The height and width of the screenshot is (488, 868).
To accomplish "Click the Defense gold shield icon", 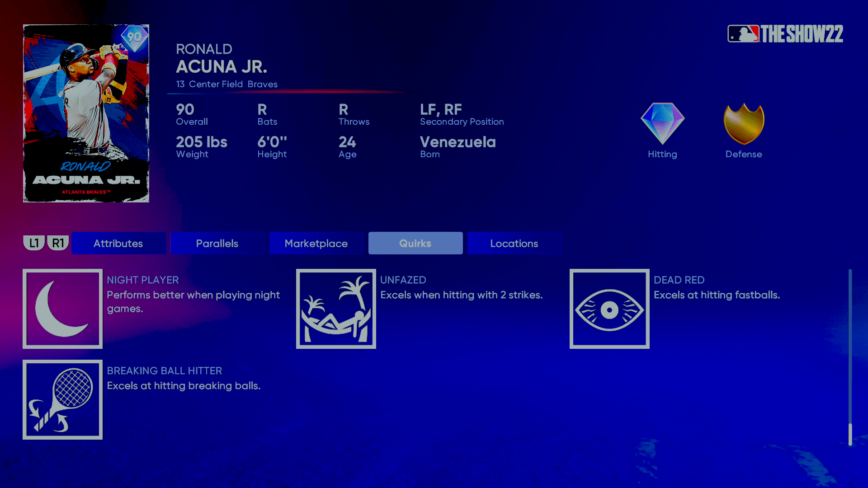I will click(x=743, y=123).
